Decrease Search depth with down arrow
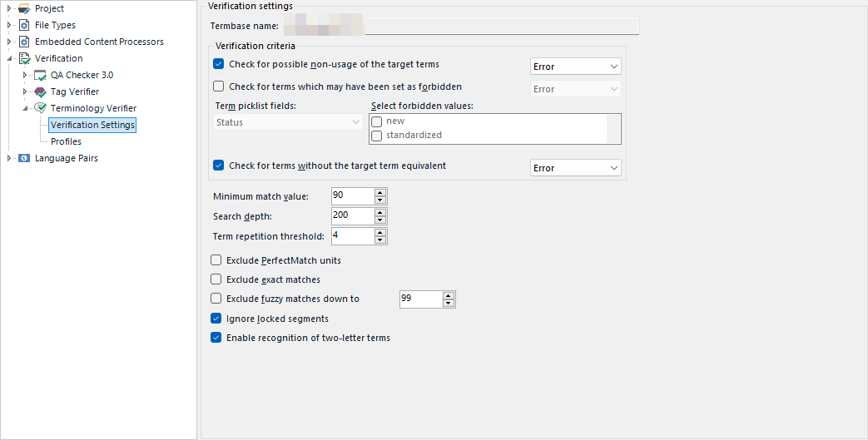868x440 pixels. pyautogui.click(x=379, y=220)
